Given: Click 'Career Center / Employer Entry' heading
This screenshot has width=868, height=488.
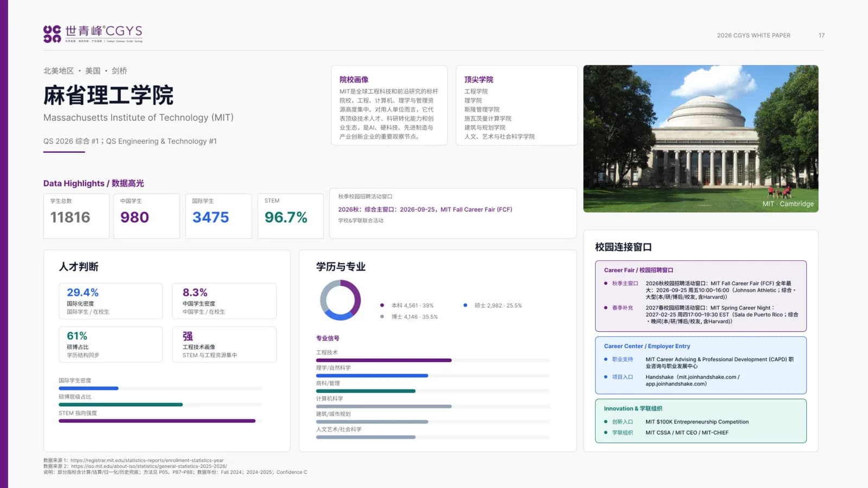Looking at the screenshot, I should point(647,346).
